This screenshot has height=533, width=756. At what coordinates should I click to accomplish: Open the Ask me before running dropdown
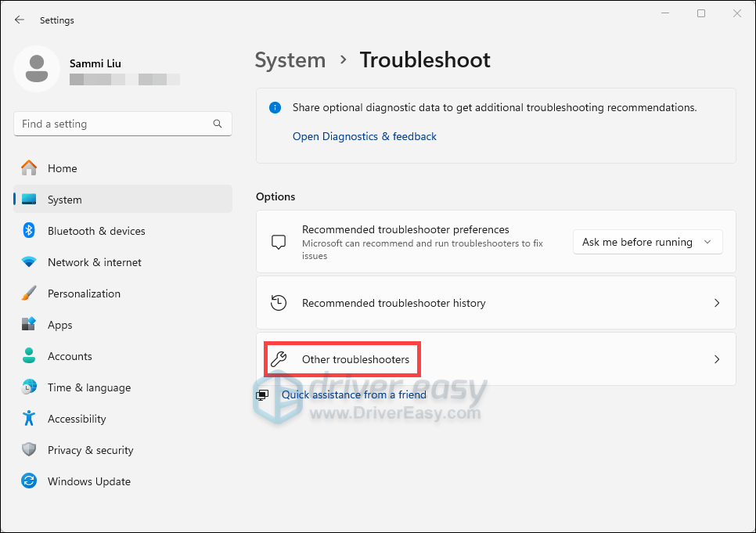647,242
